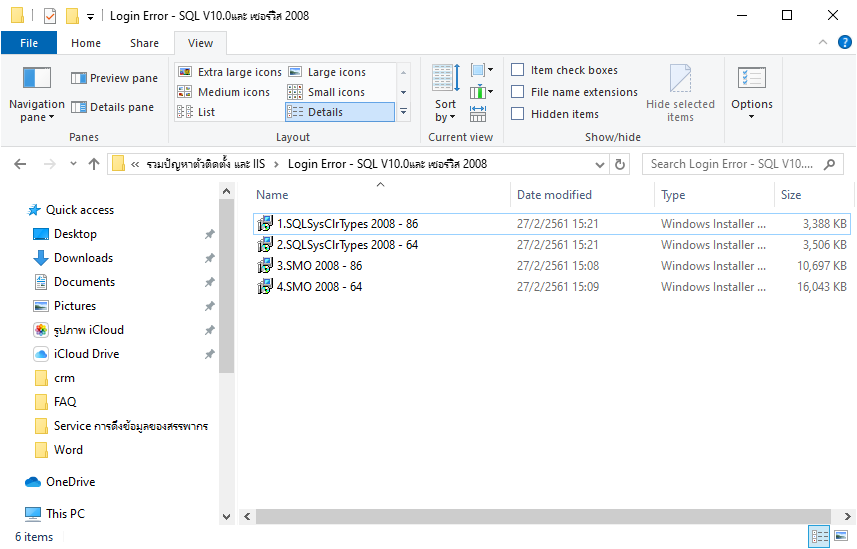Go up one folder level
The image size is (857, 549).
point(94,164)
